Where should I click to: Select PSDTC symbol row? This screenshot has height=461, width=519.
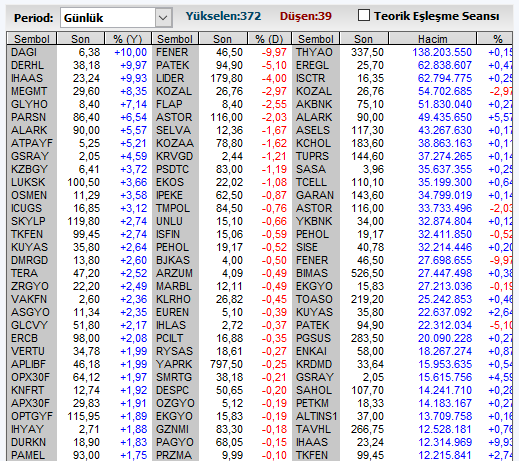[172, 169]
